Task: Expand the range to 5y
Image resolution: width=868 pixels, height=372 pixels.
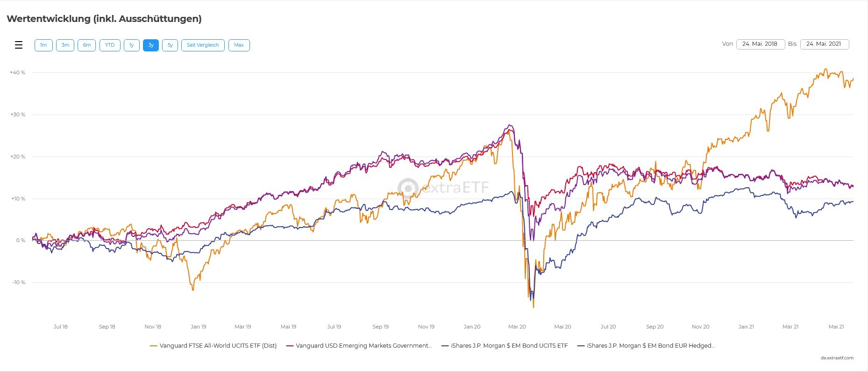Action: 170,45
